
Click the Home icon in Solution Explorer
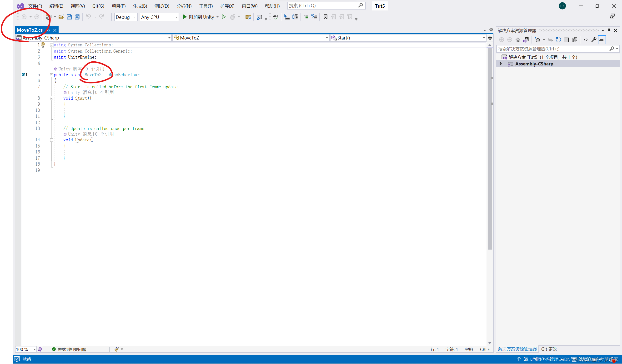click(x=518, y=40)
